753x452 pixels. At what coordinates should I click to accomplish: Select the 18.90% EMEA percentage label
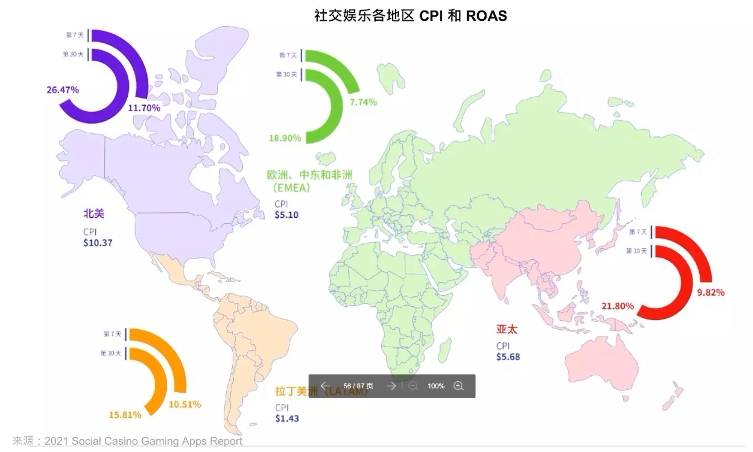285,138
